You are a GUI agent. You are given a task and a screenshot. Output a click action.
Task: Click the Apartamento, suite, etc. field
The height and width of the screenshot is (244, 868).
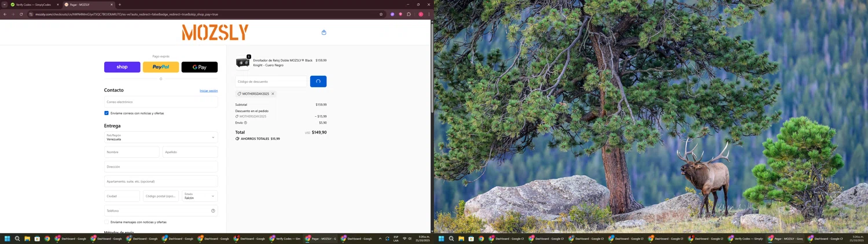pos(161,182)
